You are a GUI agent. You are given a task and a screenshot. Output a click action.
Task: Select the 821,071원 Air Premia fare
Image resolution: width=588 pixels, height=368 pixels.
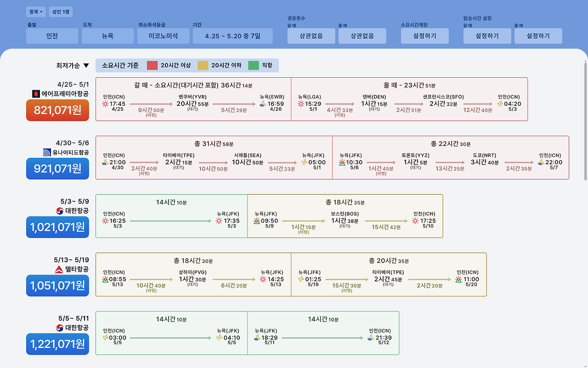(57, 110)
